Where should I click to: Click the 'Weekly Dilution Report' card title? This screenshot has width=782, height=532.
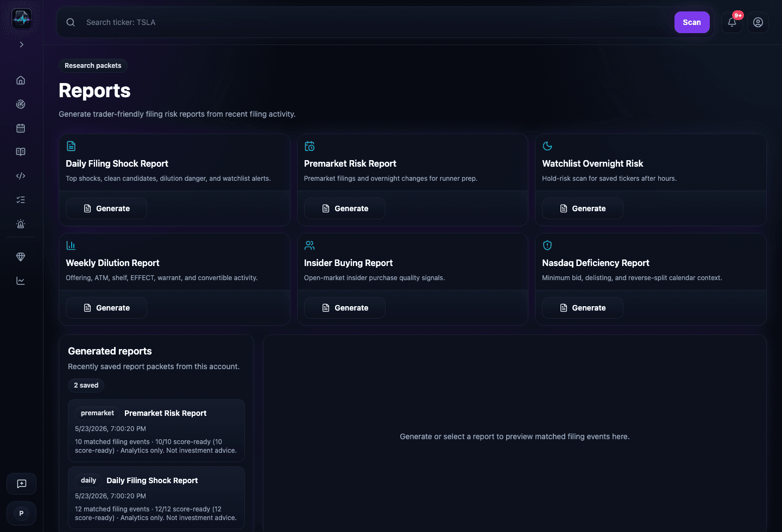pos(112,263)
